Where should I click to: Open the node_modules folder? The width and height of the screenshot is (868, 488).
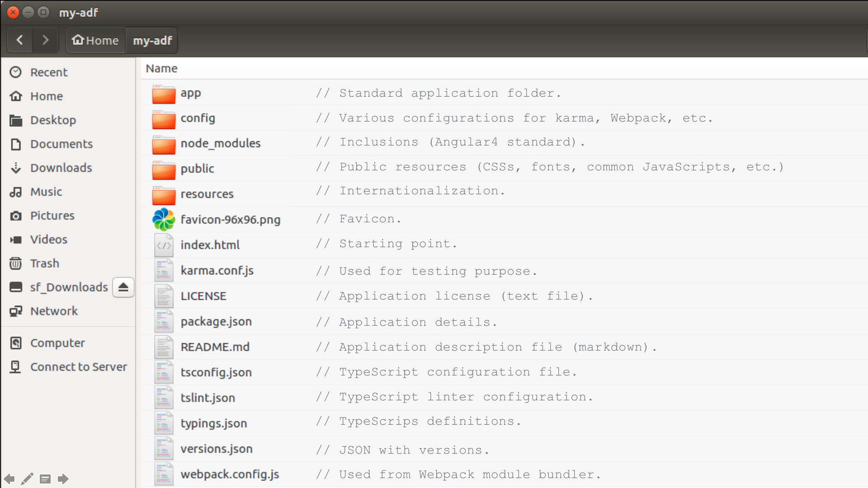click(x=220, y=143)
